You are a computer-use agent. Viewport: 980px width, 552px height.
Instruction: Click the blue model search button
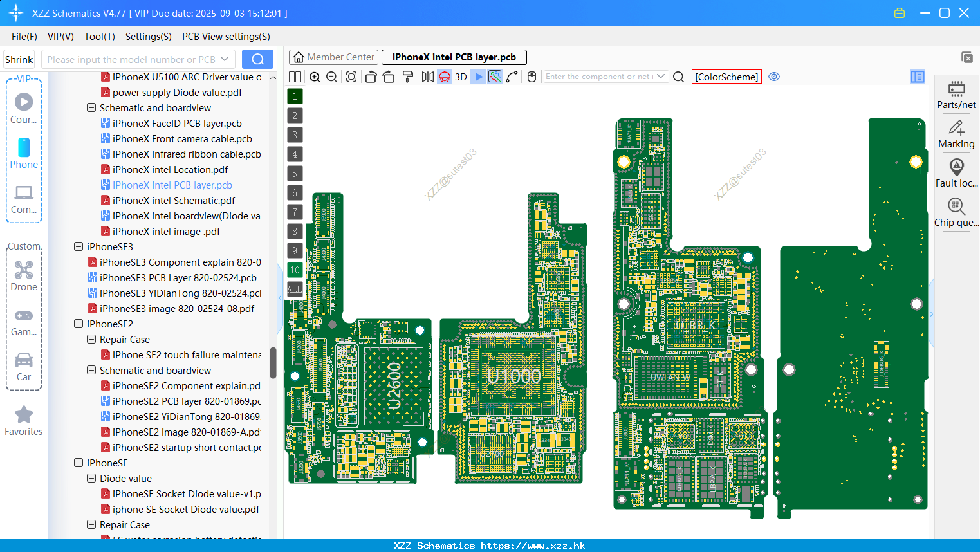(257, 59)
